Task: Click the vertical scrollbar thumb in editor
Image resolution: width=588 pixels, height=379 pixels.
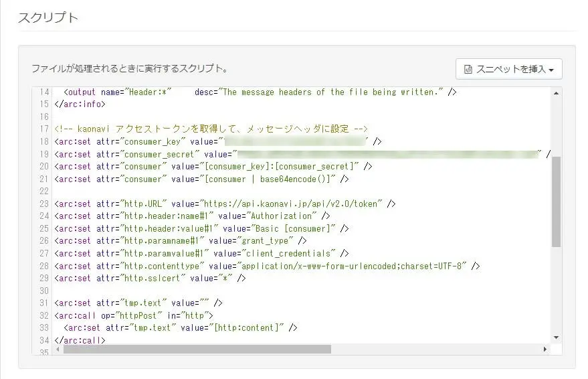Action: (557, 202)
